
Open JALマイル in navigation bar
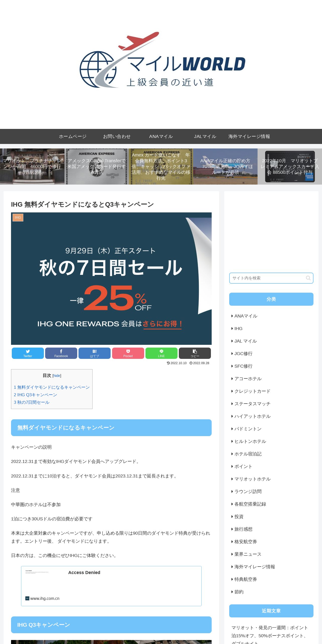click(x=205, y=136)
